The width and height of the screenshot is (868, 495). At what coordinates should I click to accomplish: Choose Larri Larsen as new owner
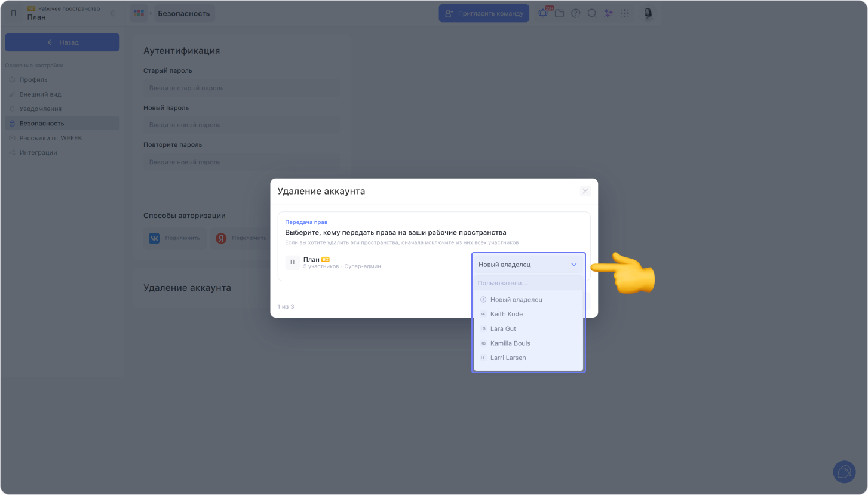[x=528, y=358]
